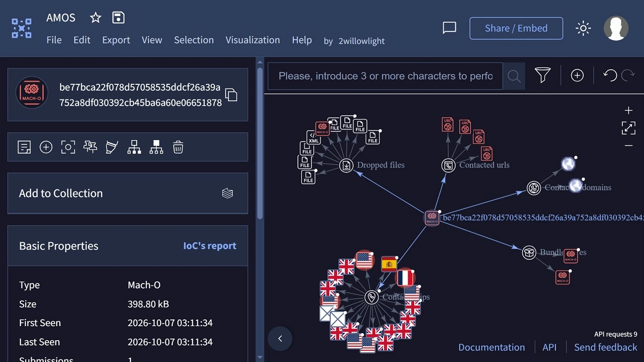644x362 pixels.
Task: Open the Visualization menu
Action: pyautogui.click(x=253, y=40)
